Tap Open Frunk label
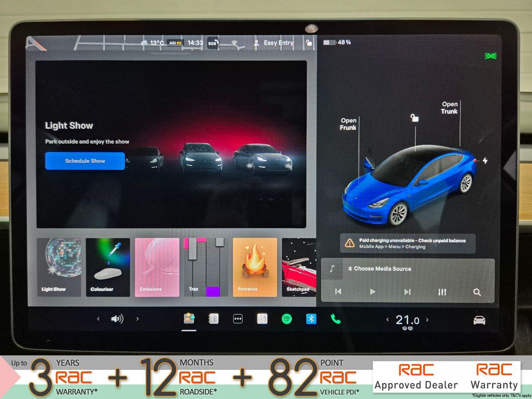 coord(348,124)
